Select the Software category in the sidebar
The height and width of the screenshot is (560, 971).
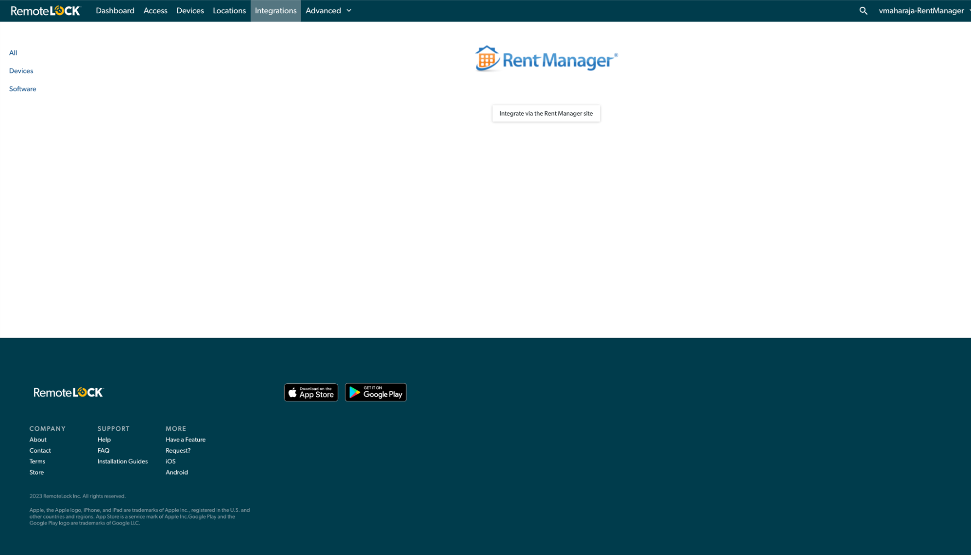[22, 88]
